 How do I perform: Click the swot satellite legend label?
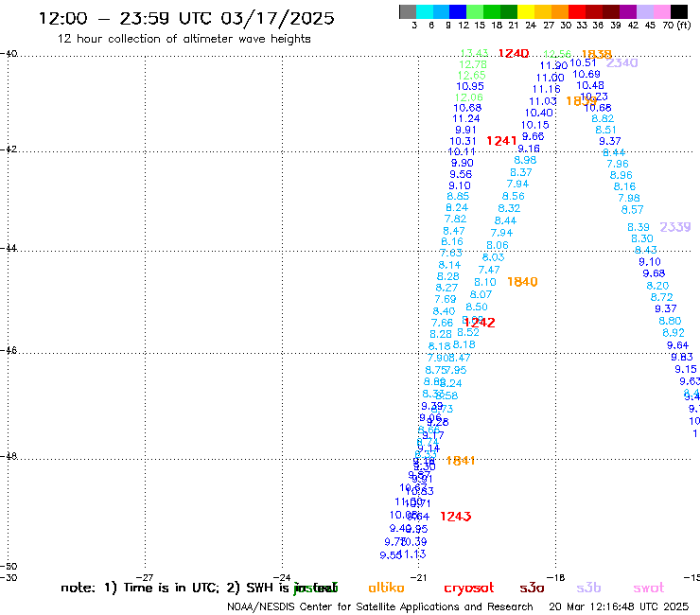(x=649, y=588)
